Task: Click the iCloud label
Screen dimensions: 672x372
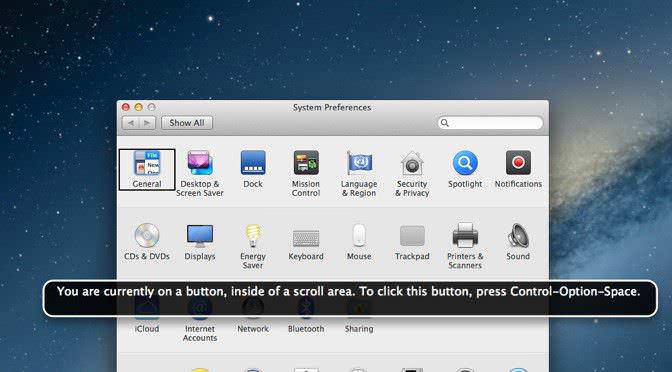Action: (147, 329)
